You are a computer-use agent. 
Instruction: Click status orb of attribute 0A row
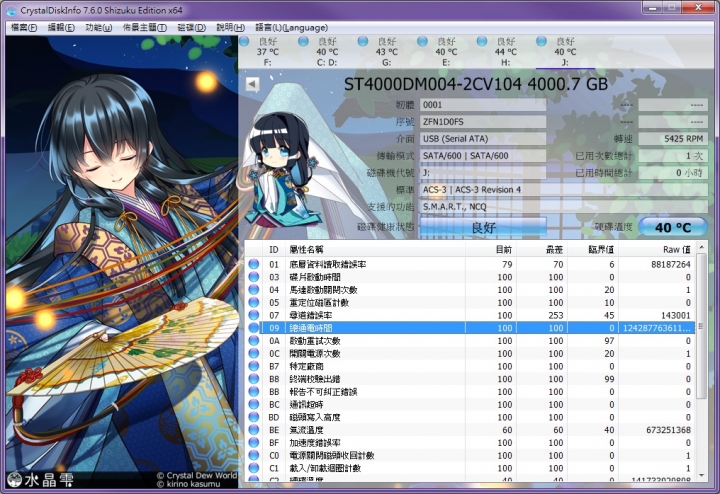point(253,341)
